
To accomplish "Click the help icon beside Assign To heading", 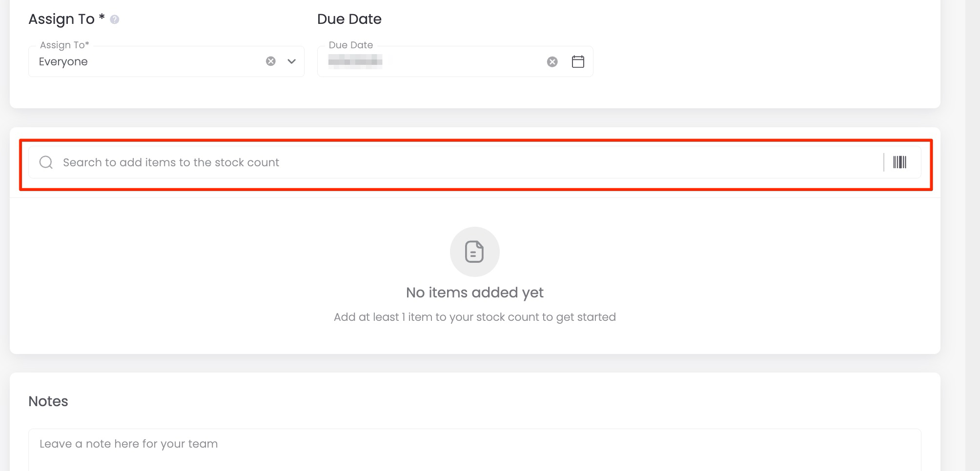I will click(x=115, y=20).
